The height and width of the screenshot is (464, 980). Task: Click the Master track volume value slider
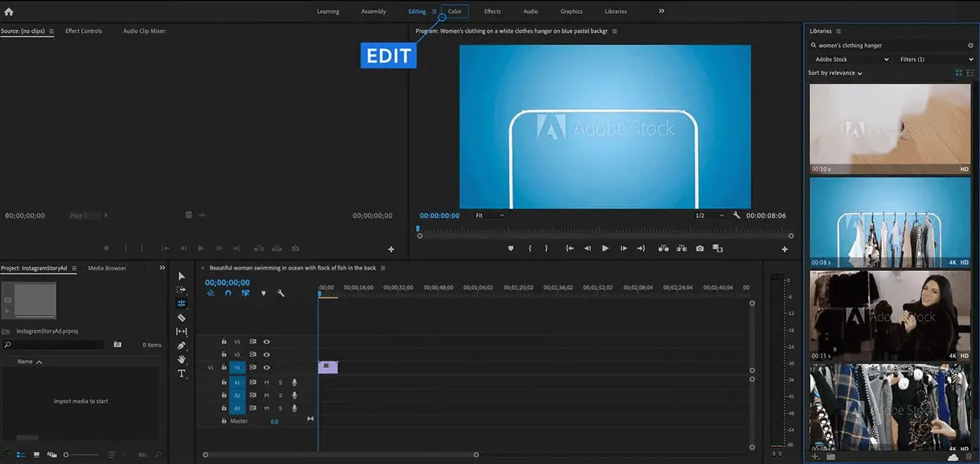(x=275, y=420)
